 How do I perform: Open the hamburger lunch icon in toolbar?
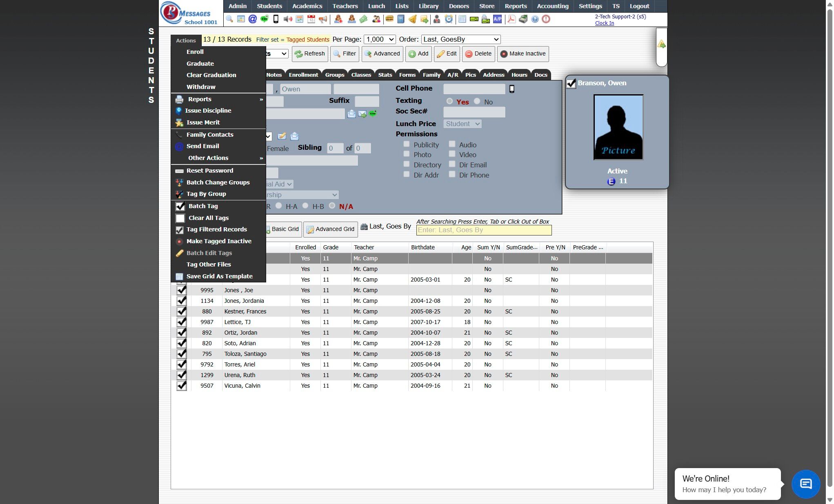pos(389,19)
